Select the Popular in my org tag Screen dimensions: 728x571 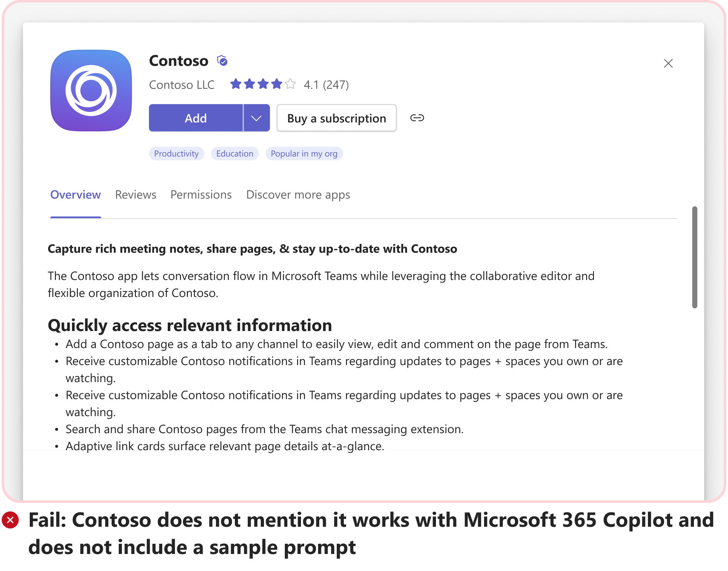(x=304, y=154)
